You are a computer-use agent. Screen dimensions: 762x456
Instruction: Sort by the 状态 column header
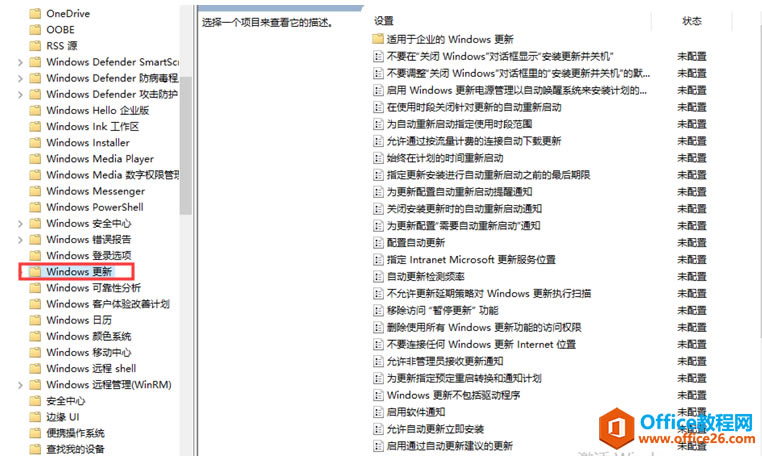(692, 21)
